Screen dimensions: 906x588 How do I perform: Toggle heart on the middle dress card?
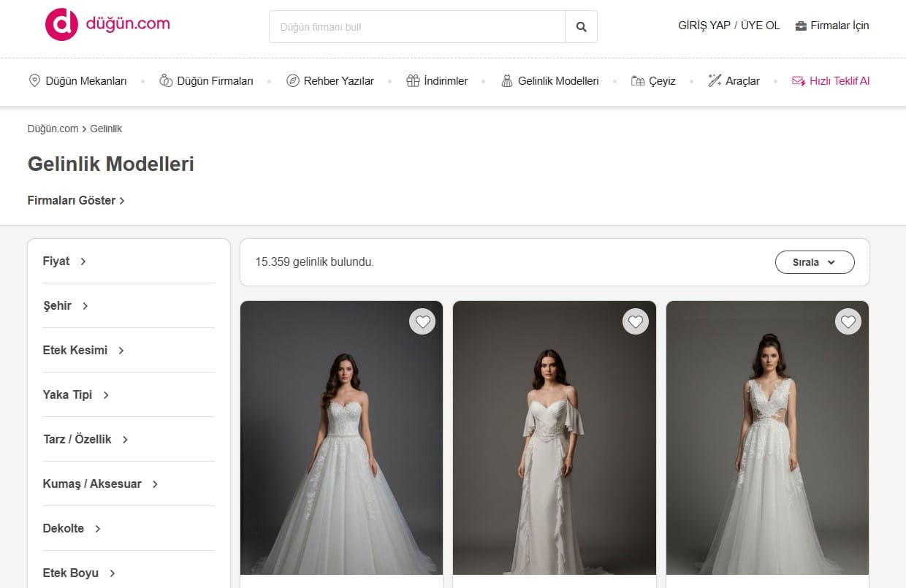click(635, 321)
